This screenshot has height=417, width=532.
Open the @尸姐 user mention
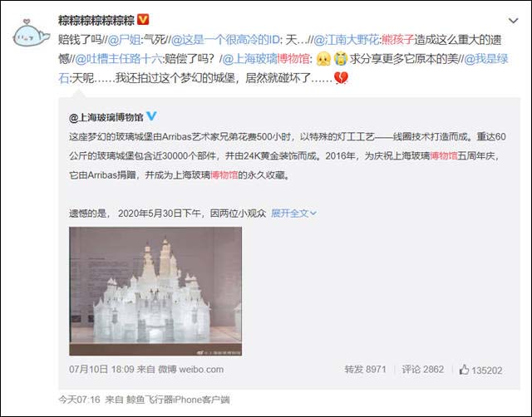(124, 40)
